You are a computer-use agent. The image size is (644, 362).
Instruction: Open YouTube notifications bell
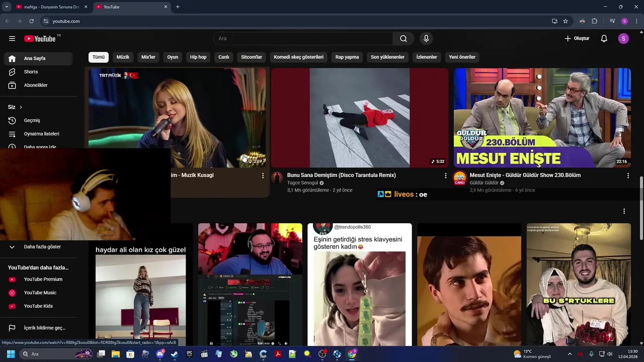pos(604,39)
